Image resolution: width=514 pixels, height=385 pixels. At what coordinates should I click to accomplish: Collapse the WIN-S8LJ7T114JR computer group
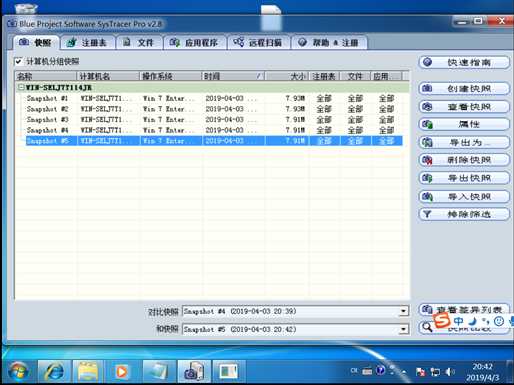click(x=21, y=87)
